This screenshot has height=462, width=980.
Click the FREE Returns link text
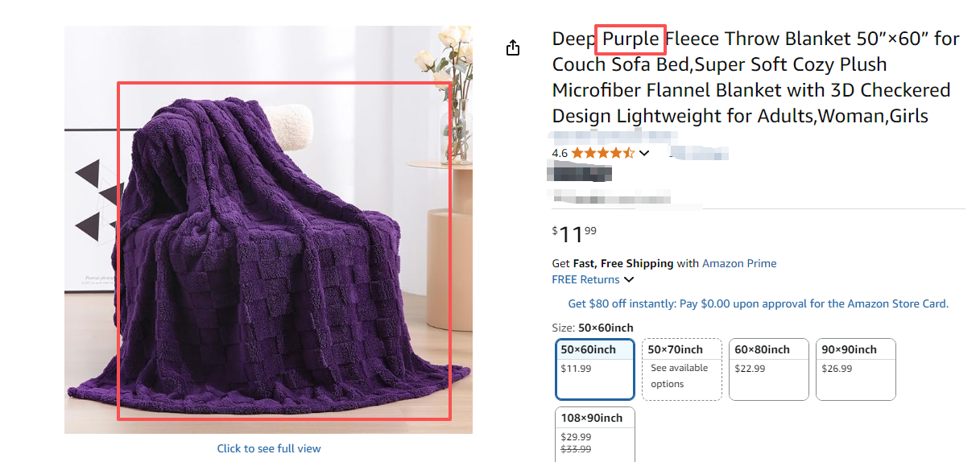tap(585, 280)
